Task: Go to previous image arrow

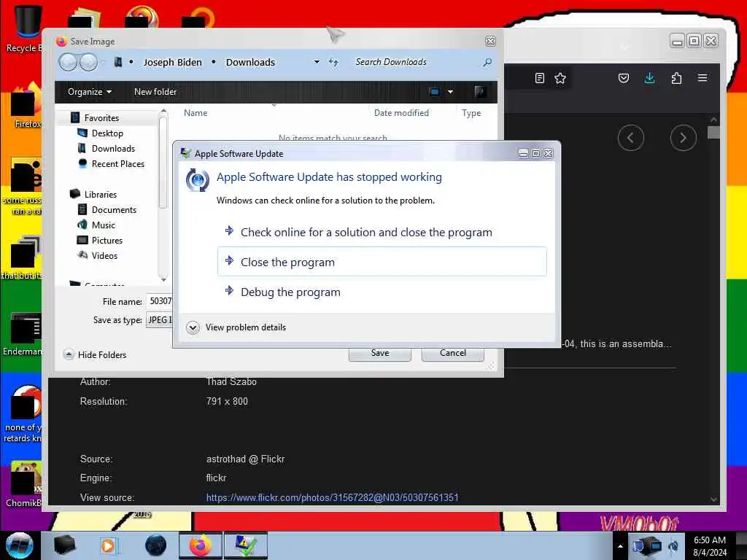Action: 631,138
